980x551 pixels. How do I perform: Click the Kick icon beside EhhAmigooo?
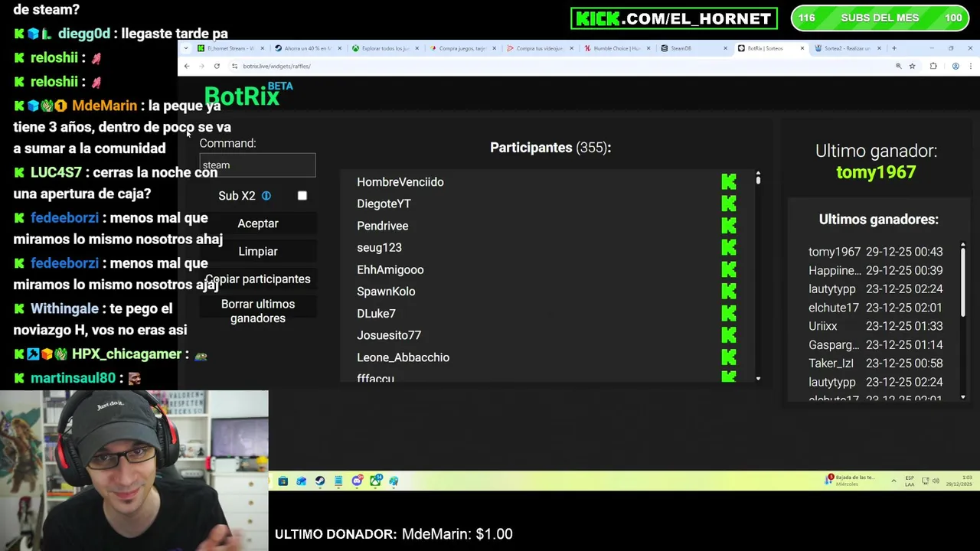729,269
